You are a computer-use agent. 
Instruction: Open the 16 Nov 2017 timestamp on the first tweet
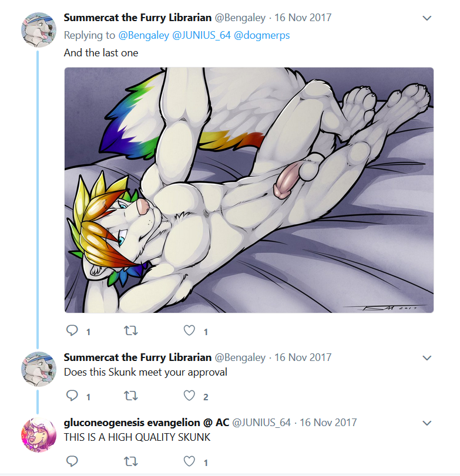(303, 18)
